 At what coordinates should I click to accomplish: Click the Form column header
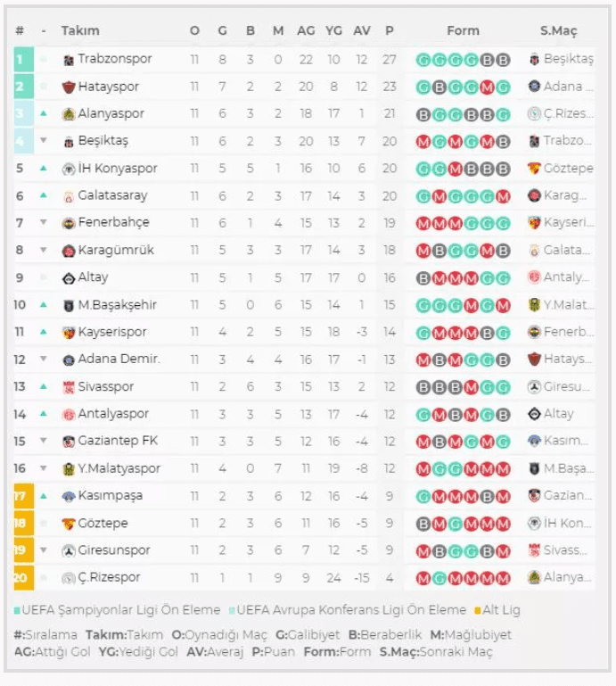[463, 30]
